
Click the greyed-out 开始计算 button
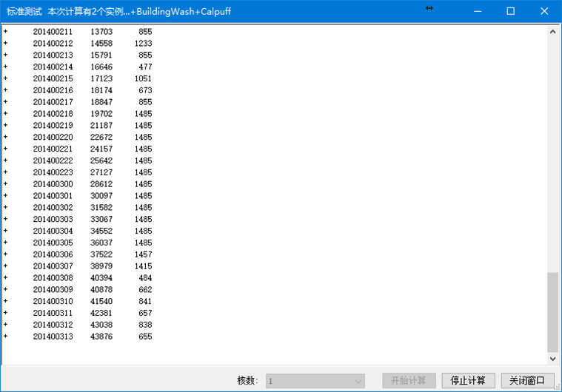409,380
